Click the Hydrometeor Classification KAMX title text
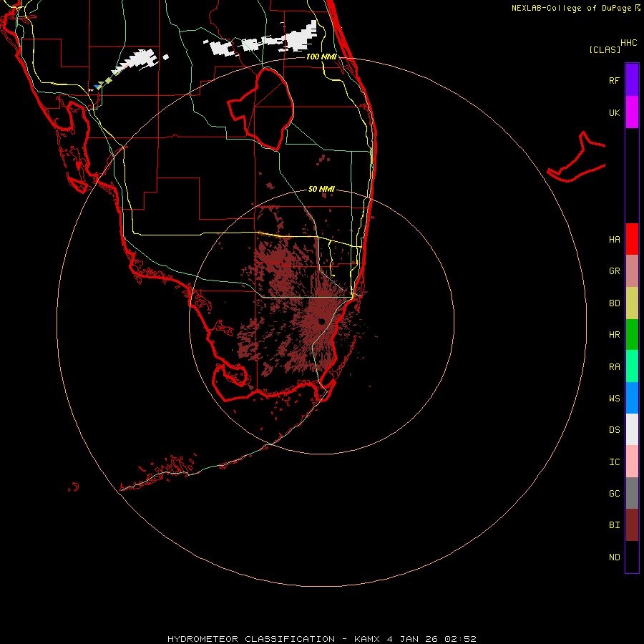 (321, 639)
